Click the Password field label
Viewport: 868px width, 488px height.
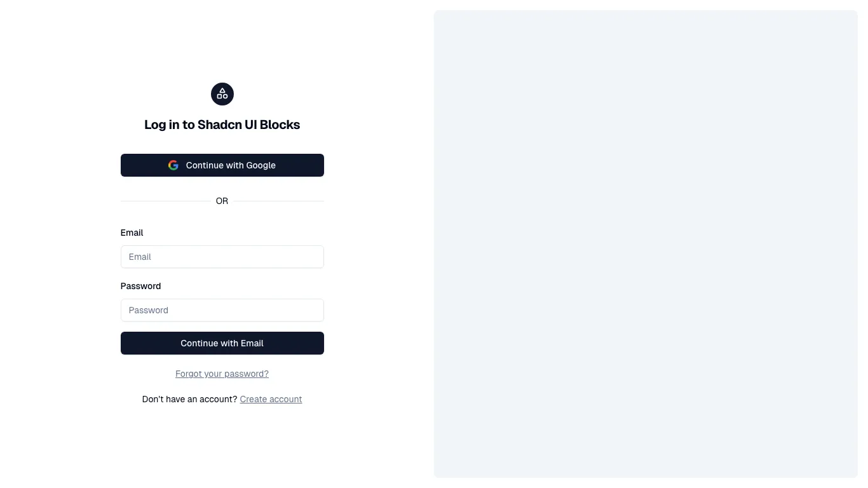click(x=140, y=286)
